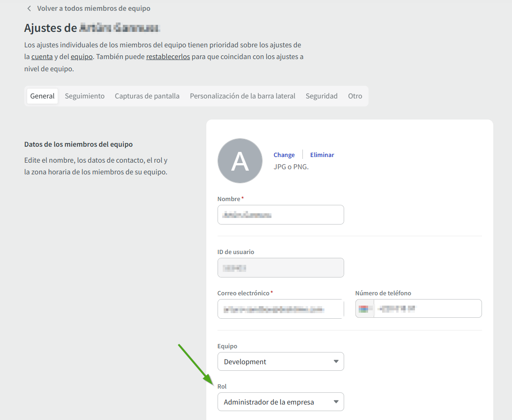Screen dimensions: 512x420
Task: Click the Correo electrónico input field
Action: (x=280, y=309)
